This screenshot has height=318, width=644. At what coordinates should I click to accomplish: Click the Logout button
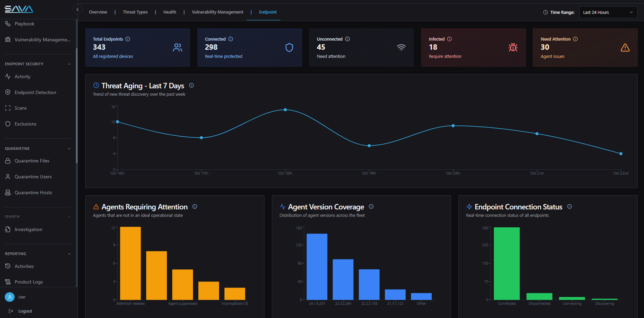coord(20,311)
